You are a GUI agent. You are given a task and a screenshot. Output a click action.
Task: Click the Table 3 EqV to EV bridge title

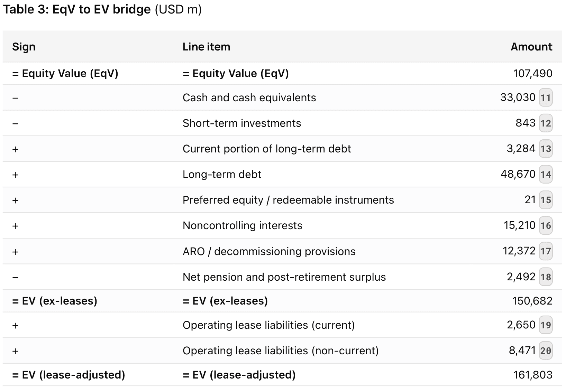pos(102,10)
